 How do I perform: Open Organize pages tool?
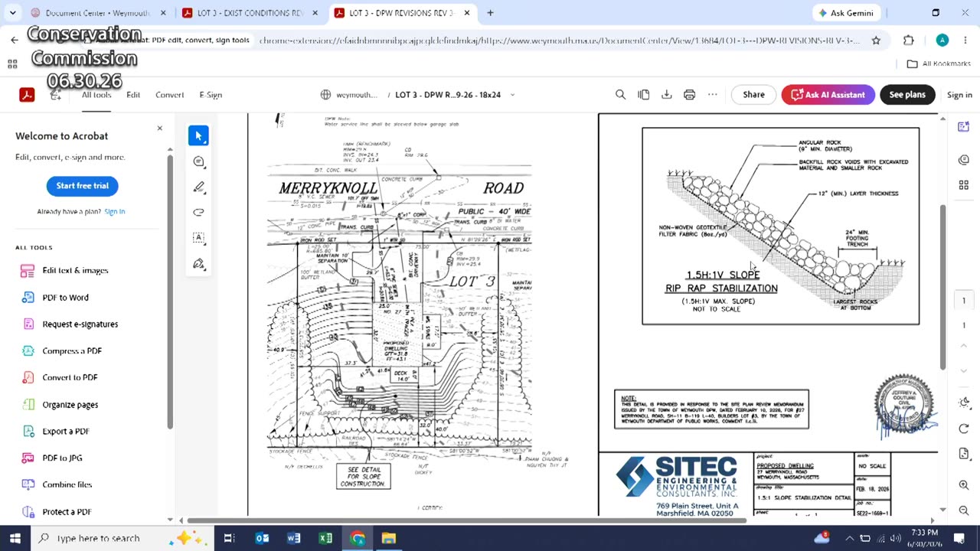pos(70,404)
